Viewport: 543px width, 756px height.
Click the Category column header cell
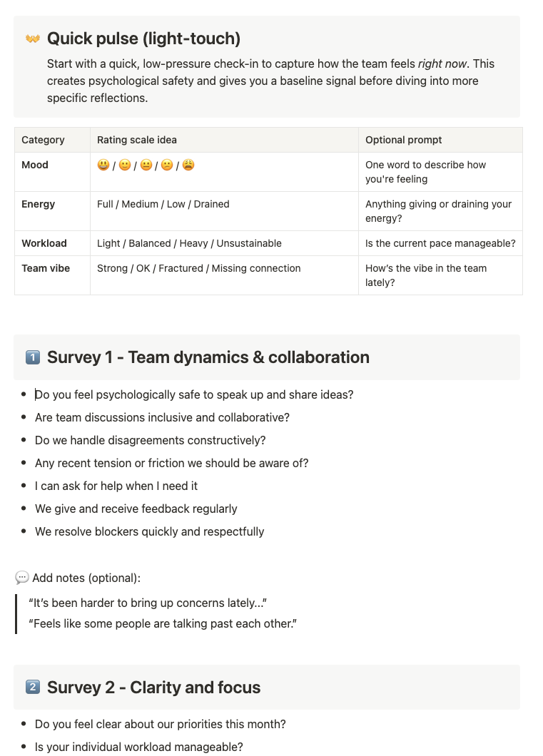point(53,140)
